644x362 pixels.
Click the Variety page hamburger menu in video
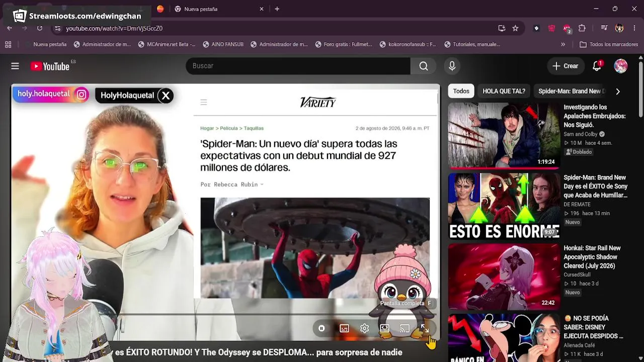pyautogui.click(x=204, y=102)
